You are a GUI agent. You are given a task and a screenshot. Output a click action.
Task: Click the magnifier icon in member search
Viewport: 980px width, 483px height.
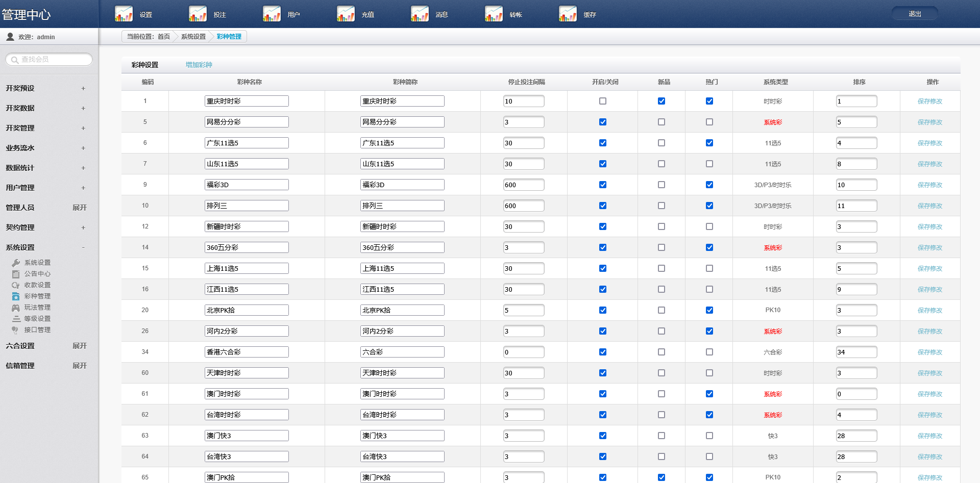[x=15, y=60]
